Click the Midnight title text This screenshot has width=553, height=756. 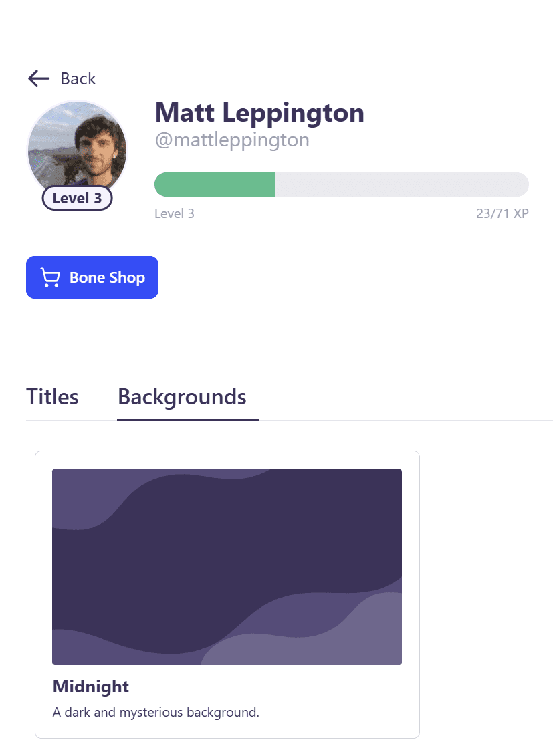[x=90, y=686]
